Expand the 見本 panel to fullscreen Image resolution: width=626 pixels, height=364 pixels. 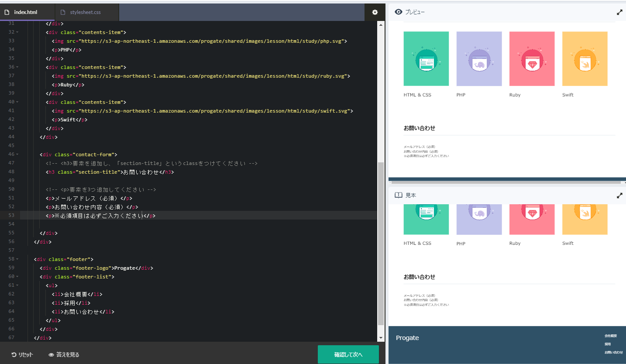click(x=619, y=196)
